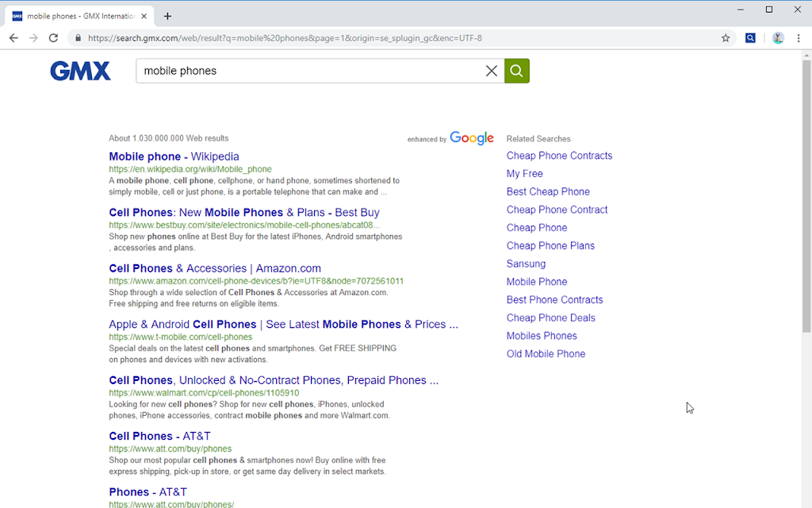This screenshot has height=508, width=812.
Task: Select related search Cheap Phone Deals
Action: click(x=550, y=318)
